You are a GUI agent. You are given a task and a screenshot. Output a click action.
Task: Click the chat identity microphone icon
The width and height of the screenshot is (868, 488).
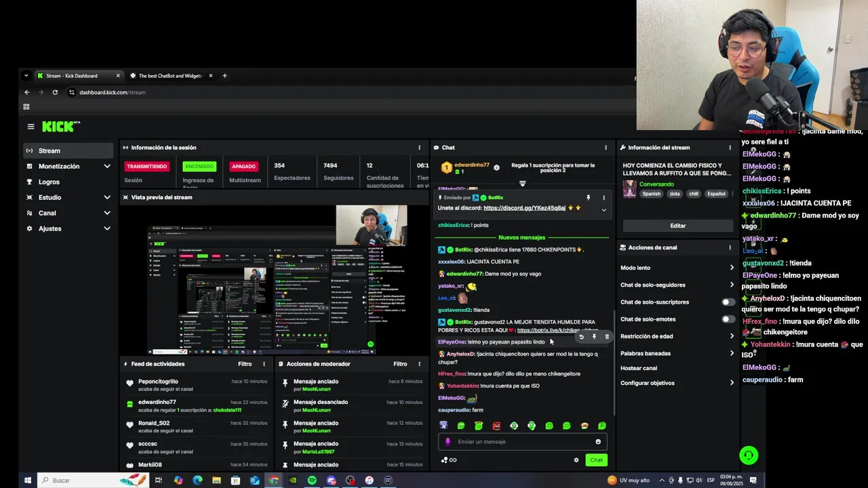(x=448, y=442)
